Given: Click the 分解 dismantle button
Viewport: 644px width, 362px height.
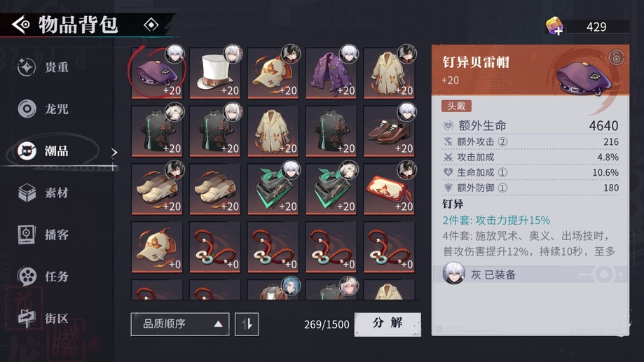Looking at the screenshot, I should tap(388, 324).
